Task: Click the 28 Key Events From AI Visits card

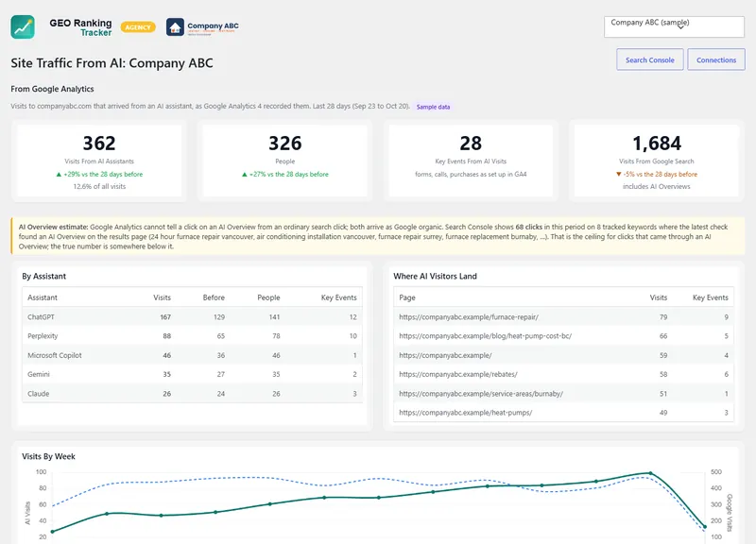Action: tap(471, 161)
